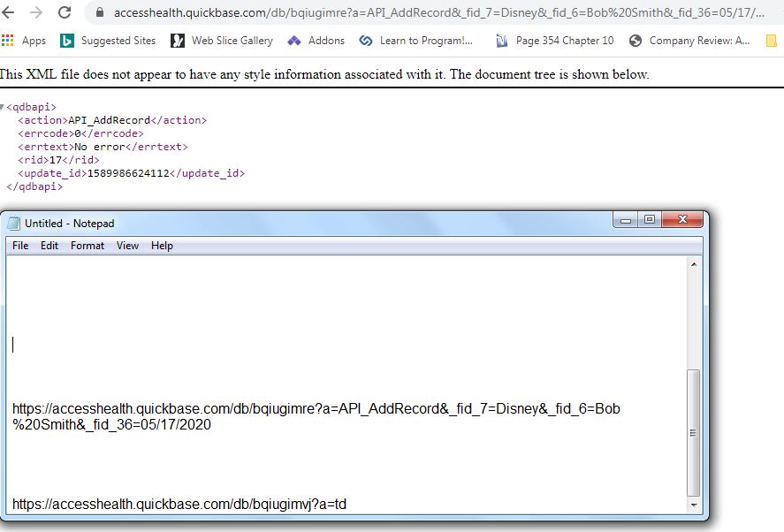Open the Company Review: A... bookmark label
Screen dimensions: 784x532
pyautogui.click(x=699, y=41)
